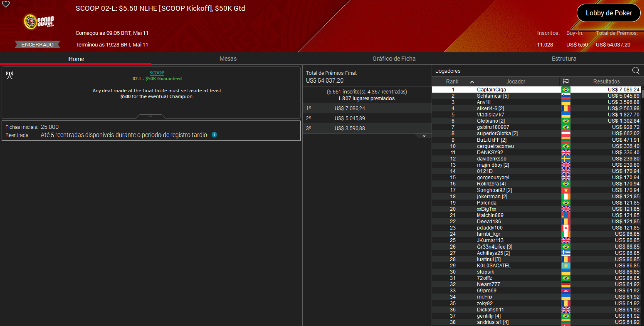
Task: Select player row stopsik
Action: tap(537, 272)
